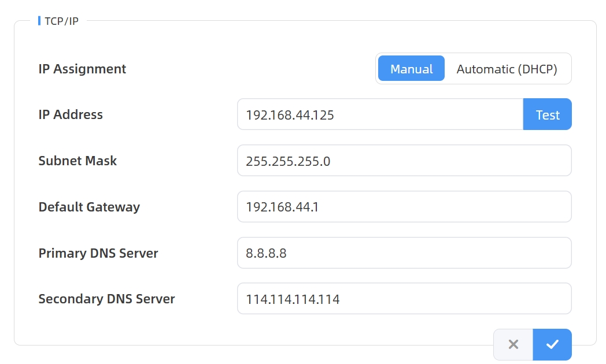The width and height of the screenshot is (606, 364).
Task: Click the IP Assignment label
Action: (82, 69)
